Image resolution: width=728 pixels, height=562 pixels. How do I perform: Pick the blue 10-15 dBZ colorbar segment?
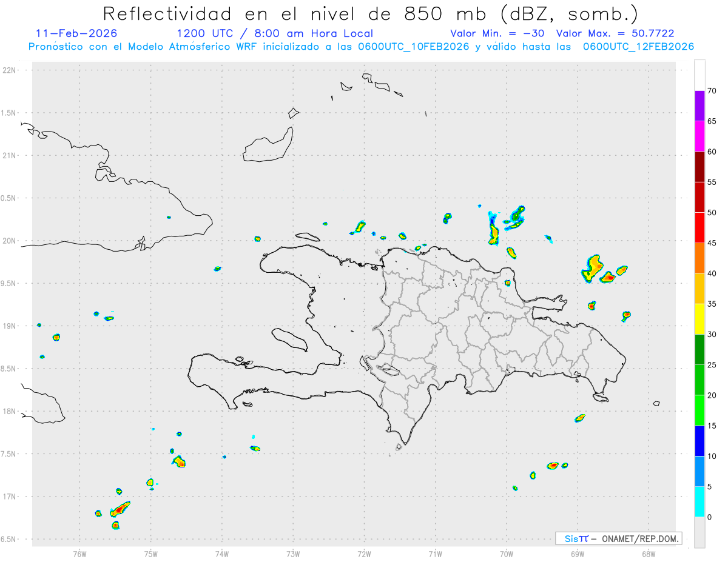(x=699, y=441)
